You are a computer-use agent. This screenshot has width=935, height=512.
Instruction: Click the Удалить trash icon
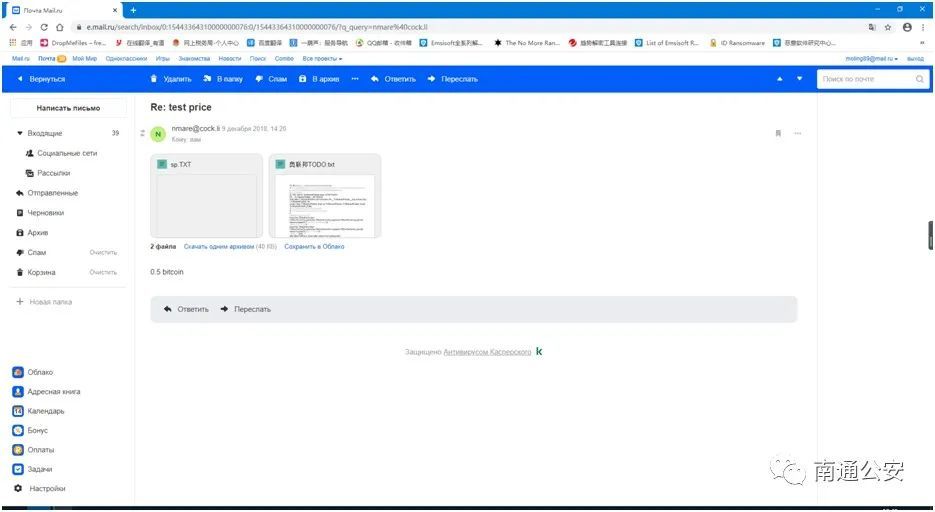coord(154,79)
